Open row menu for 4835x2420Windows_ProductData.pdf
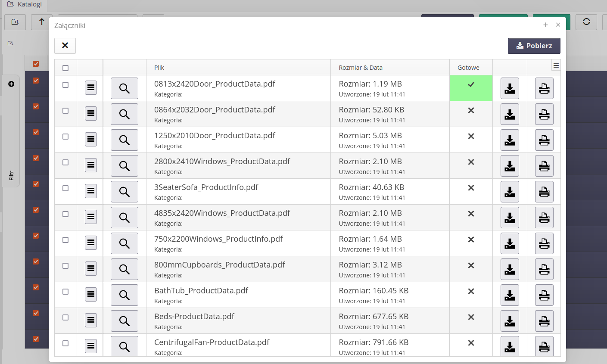607x364 pixels. (x=91, y=217)
